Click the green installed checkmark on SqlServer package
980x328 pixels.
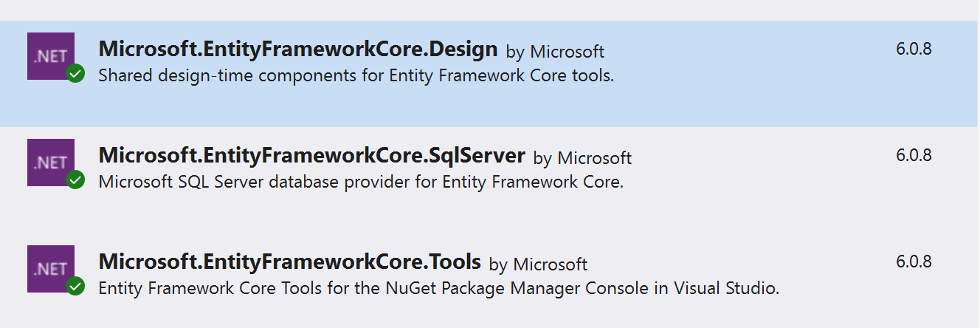tap(75, 180)
